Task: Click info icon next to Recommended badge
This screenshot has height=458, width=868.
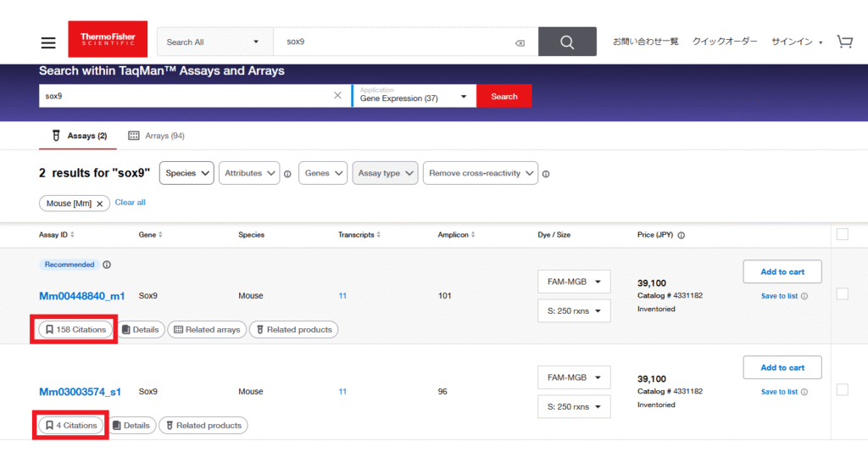Action: [107, 265]
